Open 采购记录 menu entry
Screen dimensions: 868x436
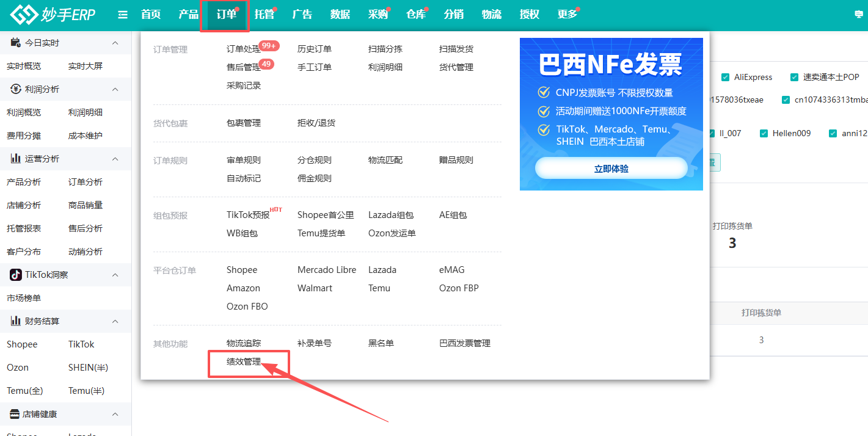coord(244,85)
